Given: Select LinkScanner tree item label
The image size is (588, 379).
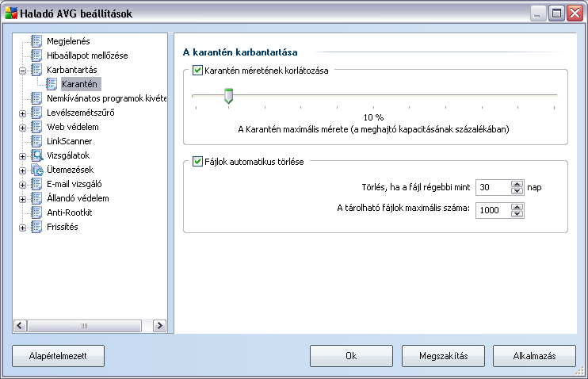Looking at the screenshot, I should click(x=70, y=141).
